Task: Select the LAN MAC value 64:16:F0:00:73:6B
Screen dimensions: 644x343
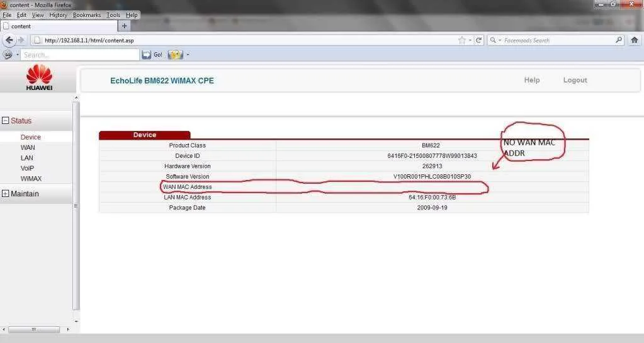Action: coord(432,197)
